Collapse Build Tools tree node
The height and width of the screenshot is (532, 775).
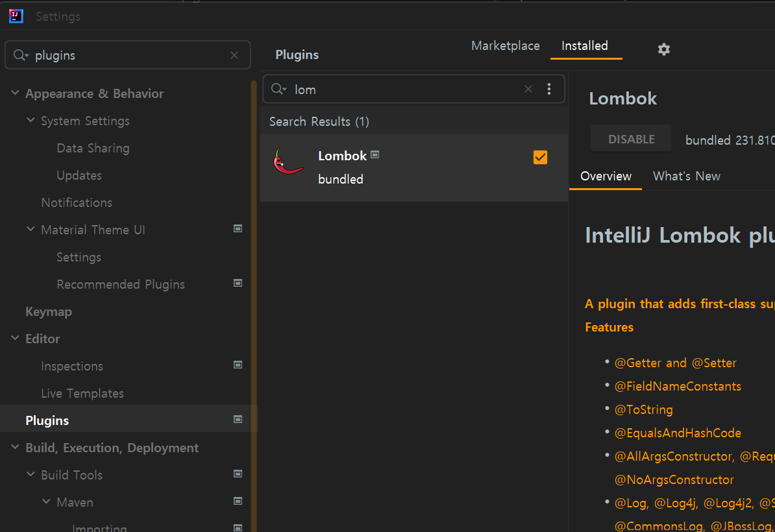point(31,474)
